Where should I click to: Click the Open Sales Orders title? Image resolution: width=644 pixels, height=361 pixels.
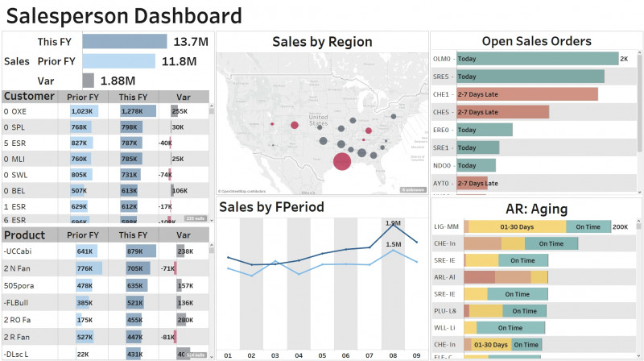click(536, 41)
